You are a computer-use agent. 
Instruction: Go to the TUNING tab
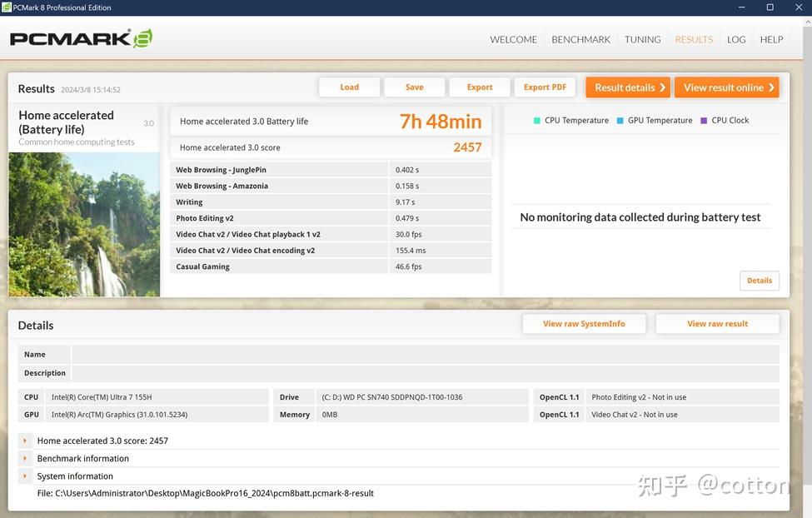tap(642, 39)
